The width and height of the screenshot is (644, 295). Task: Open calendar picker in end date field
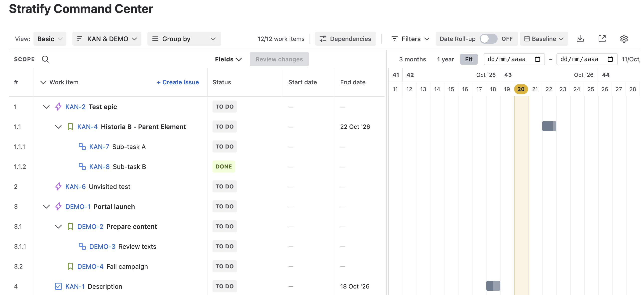610,59
